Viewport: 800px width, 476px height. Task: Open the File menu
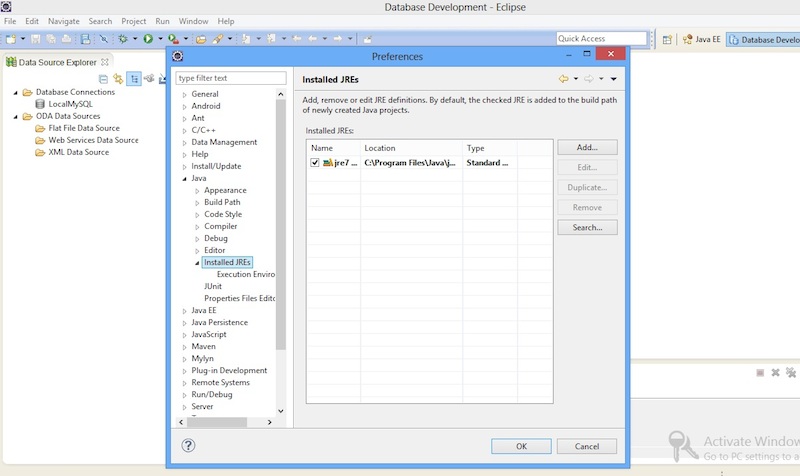(x=10, y=21)
